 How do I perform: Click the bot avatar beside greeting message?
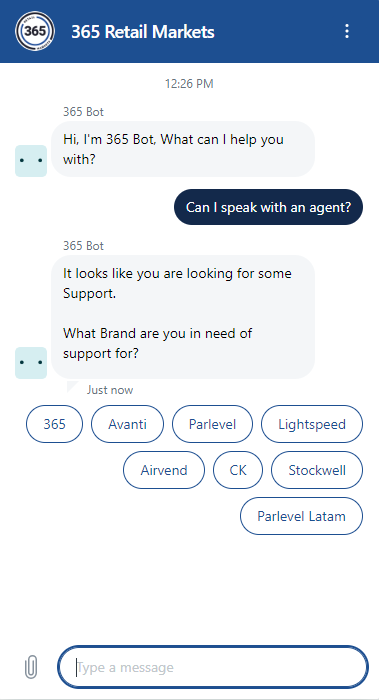tap(31, 161)
